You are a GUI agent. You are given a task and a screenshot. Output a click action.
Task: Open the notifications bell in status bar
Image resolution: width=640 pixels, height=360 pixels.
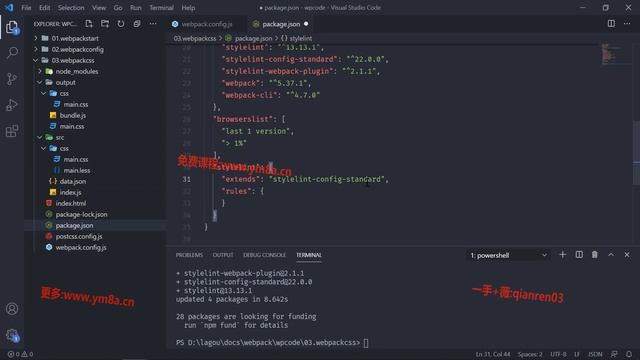(x=629, y=354)
